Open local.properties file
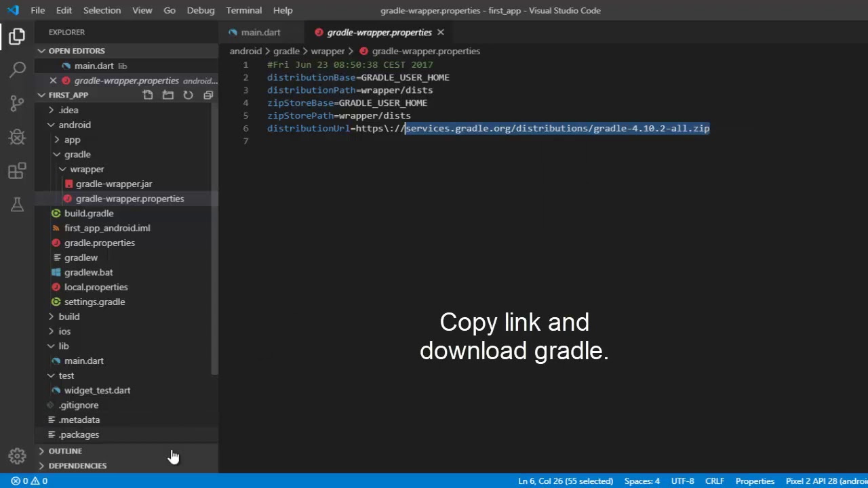 [x=96, y=287]
